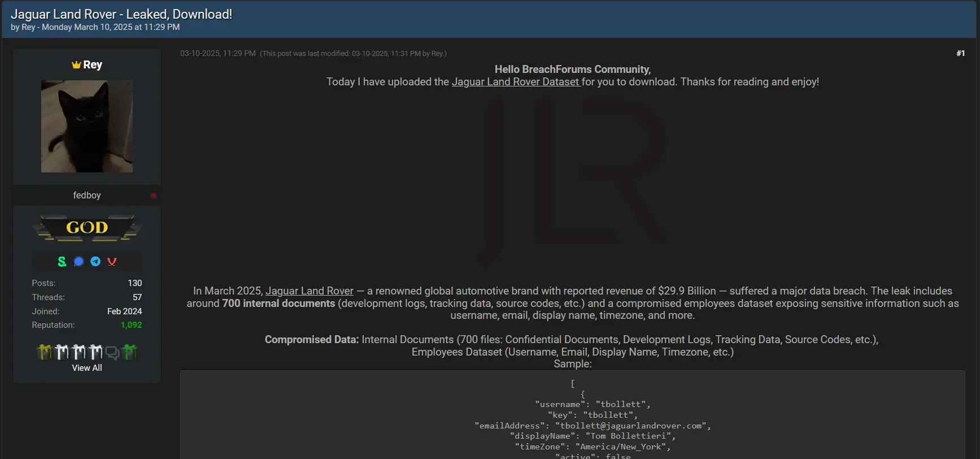Viewport: 980px width, 459px height.
Task: Open Rey's Signal contact icon
Action: (79, 261)
